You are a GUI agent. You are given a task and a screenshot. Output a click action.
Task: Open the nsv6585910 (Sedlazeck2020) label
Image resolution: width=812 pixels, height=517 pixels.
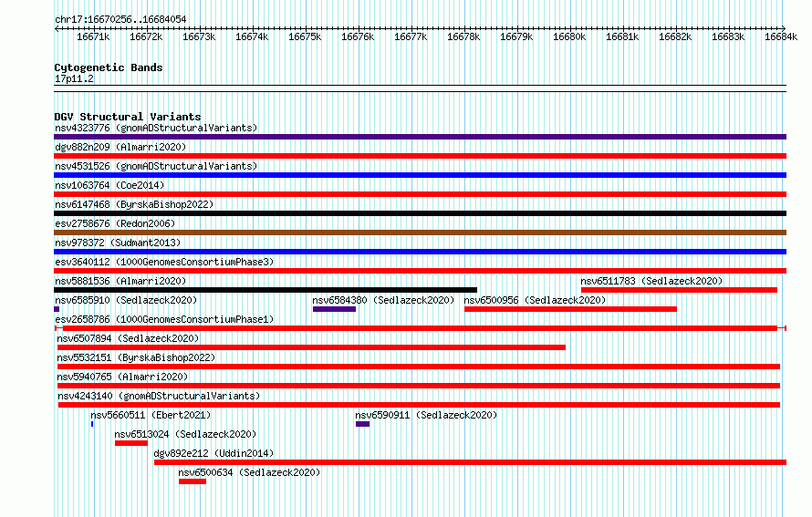click(126, 300)
